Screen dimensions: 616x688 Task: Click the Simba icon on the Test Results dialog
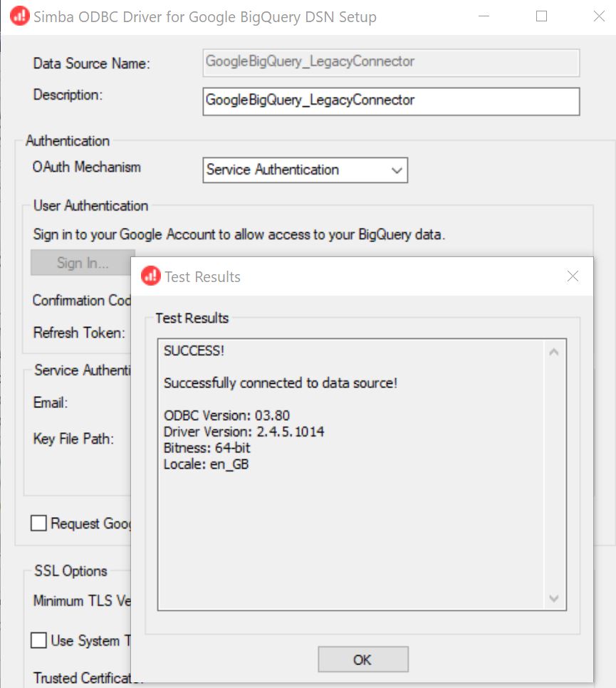tap(151, 276)
